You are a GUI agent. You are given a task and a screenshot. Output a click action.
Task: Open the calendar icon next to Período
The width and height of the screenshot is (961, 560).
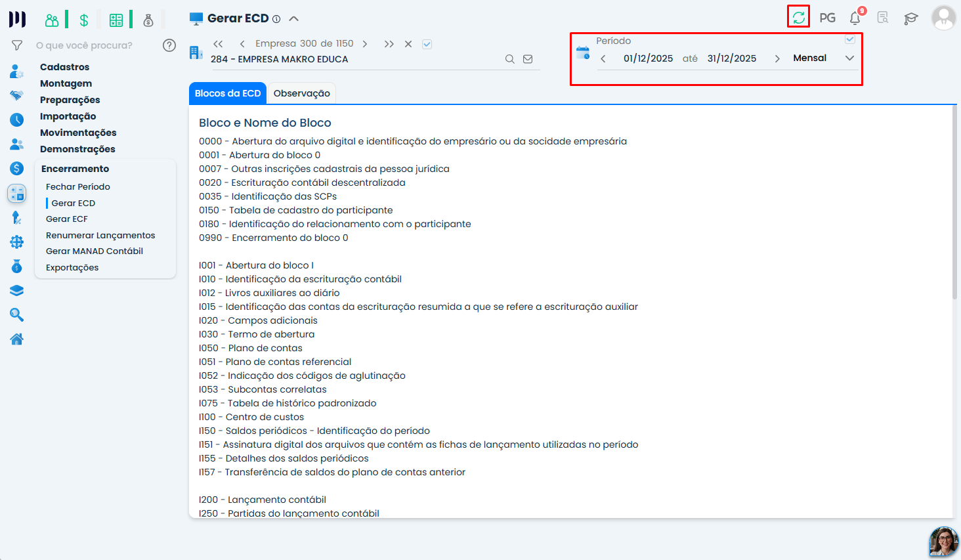pyautogui.click(x=583, y=53)
